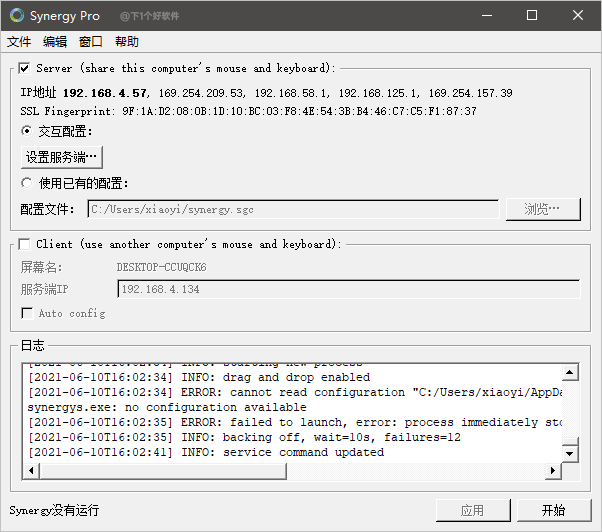The height and width of the screenshot is (532, 602).
Task: Click the Synergy Pro logo icon
Action: (17, 15)
